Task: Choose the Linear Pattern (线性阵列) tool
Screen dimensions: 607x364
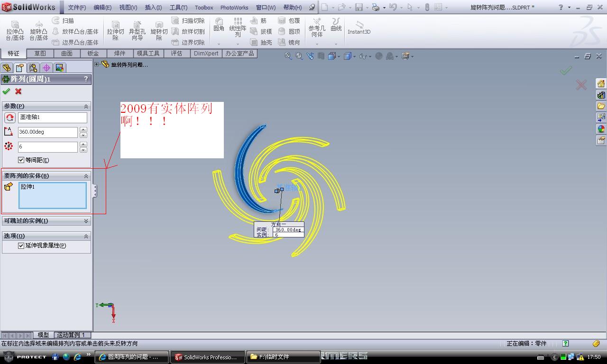Action: (238, 27)
